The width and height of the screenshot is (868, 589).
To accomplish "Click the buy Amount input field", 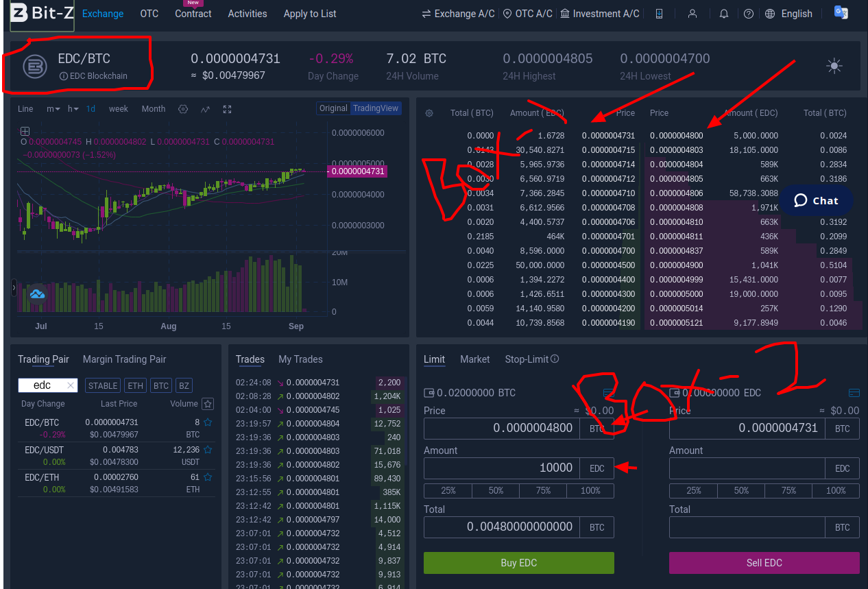I will (x=502, y=468).
